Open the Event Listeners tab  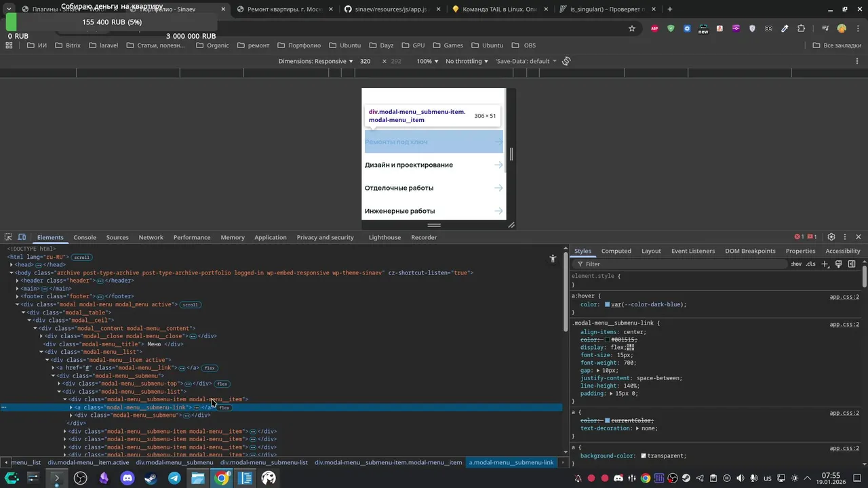(693, 251)
